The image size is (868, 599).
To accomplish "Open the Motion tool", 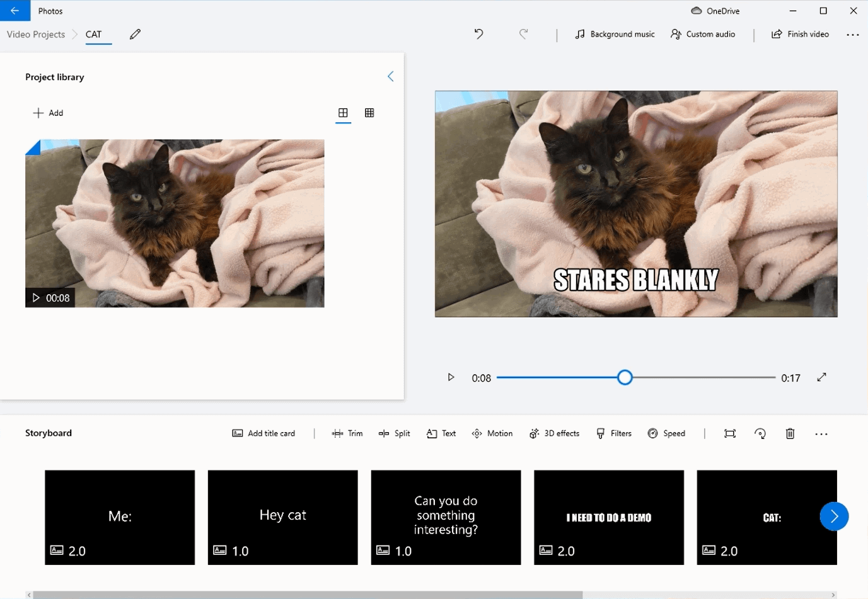I will click(492, 433).
